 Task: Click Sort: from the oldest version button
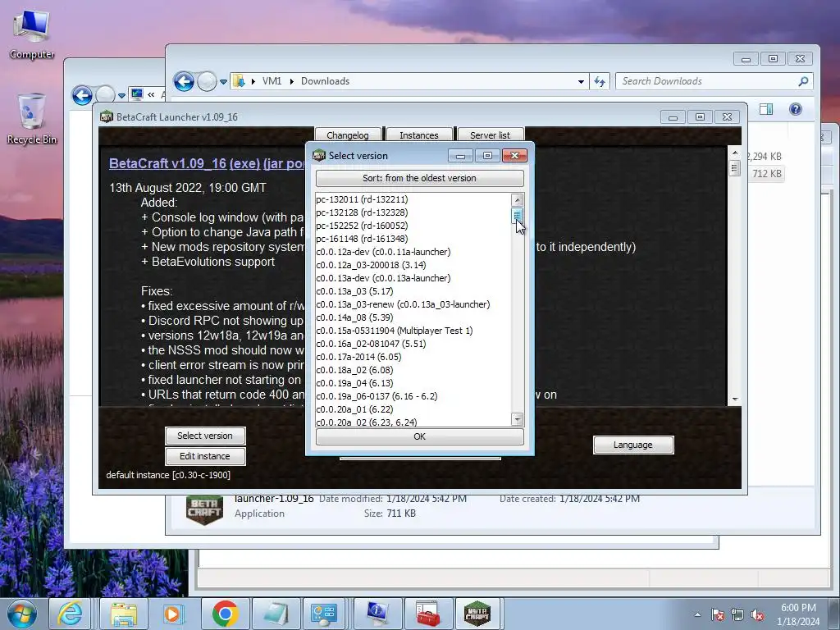[x=419, y=178]
